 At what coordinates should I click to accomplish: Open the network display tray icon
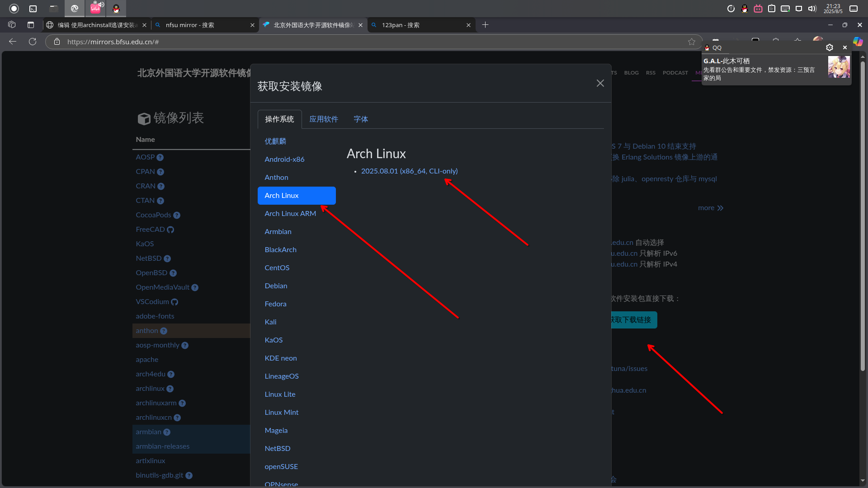(x=799, y=9)
